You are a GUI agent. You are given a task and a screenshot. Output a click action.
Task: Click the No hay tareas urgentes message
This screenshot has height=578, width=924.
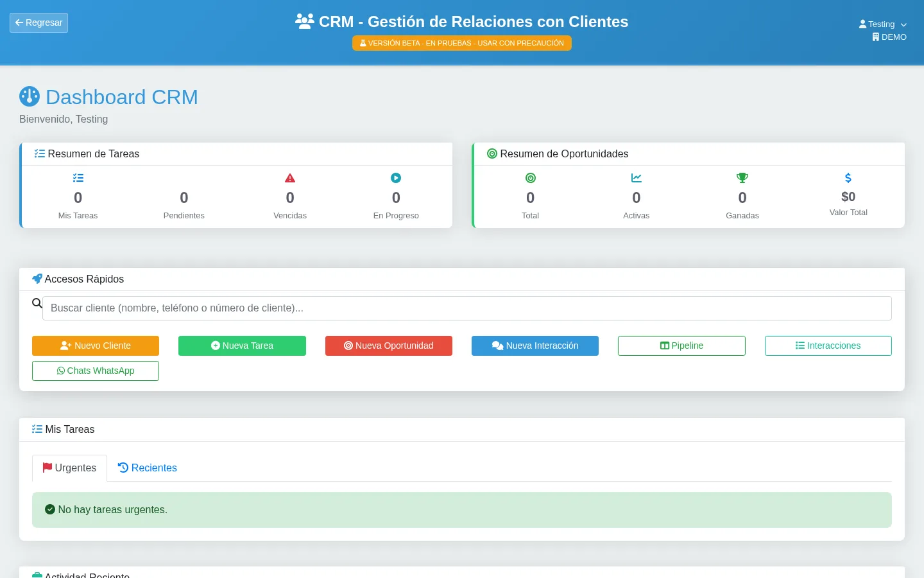pos(113,509)
